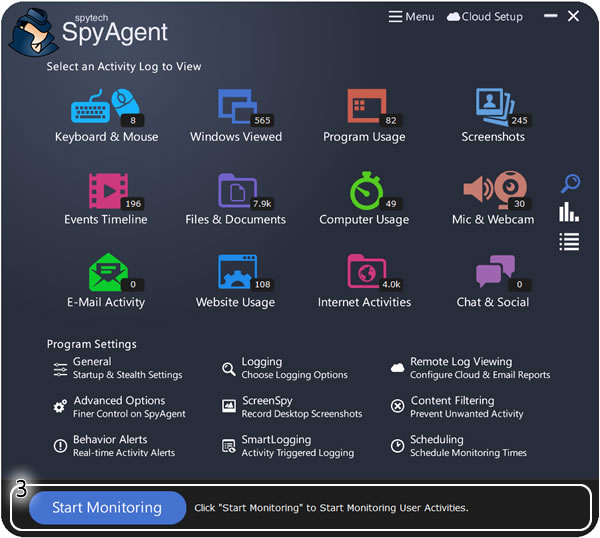Viewport: 600px width, 538px height.
Task: Click the 'Computer Usage' label
Action: [x=364, y=220]
